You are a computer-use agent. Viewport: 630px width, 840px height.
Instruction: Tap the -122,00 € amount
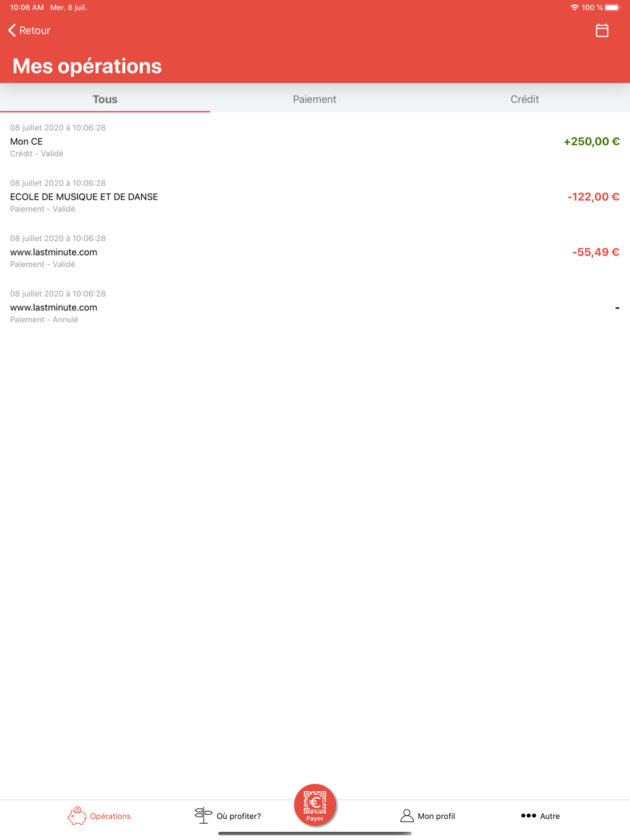(593, 197)
